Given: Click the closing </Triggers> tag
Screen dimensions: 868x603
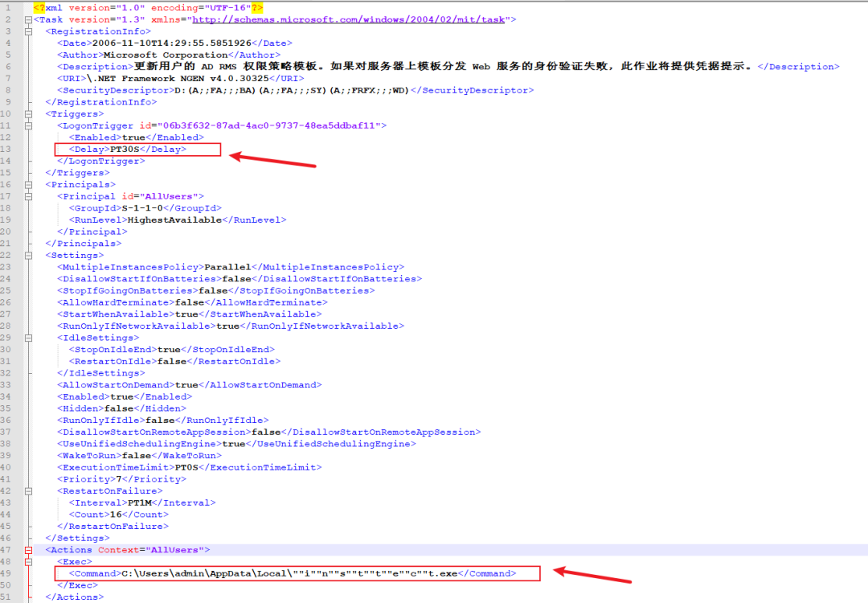Looking at the screenshot, I should [77, 173].
